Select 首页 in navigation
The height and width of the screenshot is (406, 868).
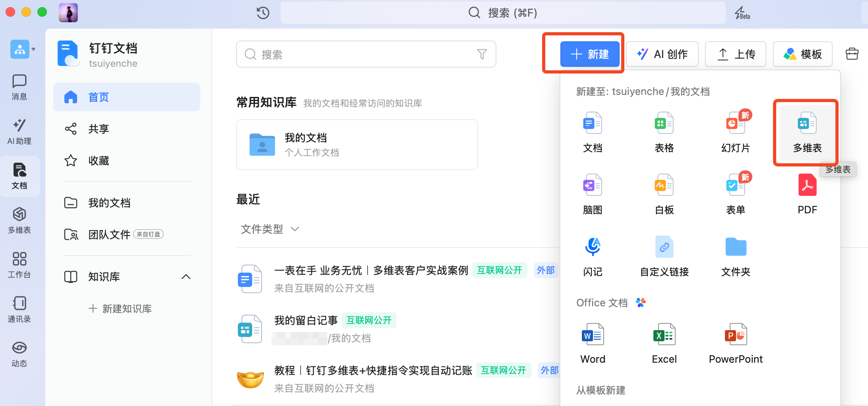127,97
